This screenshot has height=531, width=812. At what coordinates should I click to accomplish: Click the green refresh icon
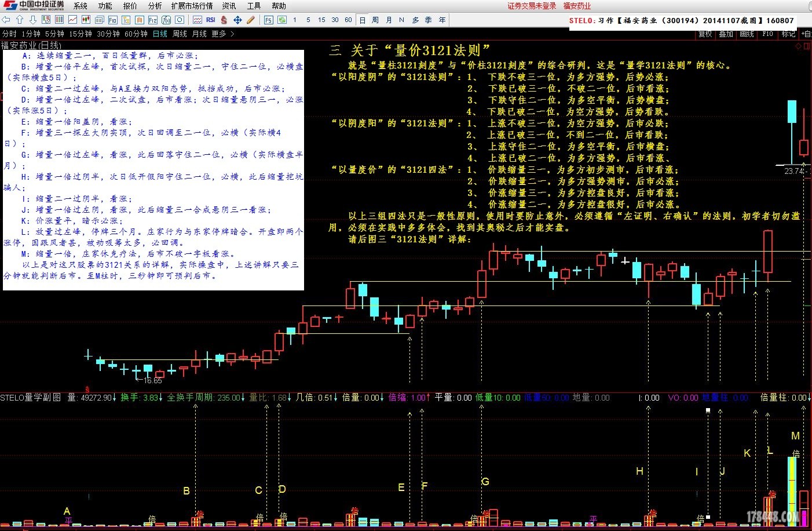[x=282, y=20]
